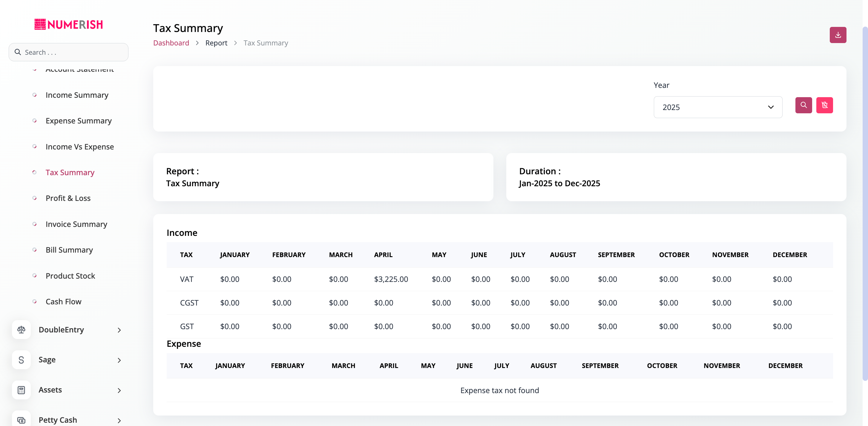This screenshot has width=868, height=426.
Task: Click the CGST row label
Action: coord(189,303)
